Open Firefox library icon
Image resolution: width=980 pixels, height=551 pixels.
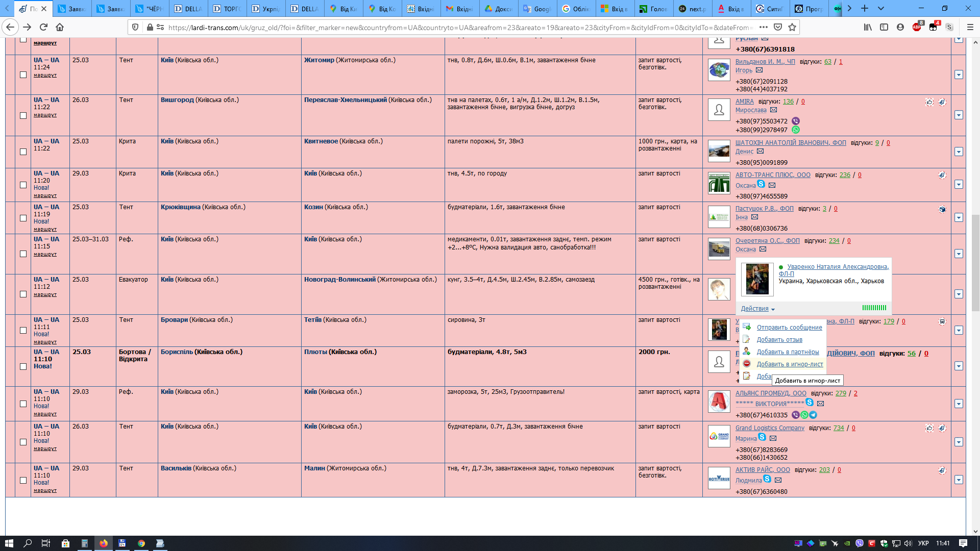point(868,27)
